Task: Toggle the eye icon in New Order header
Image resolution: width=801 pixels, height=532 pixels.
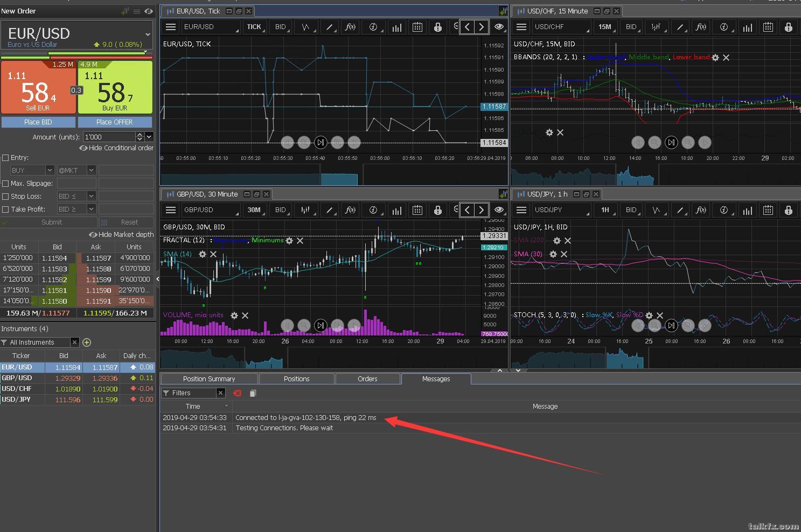Action: 149,11
